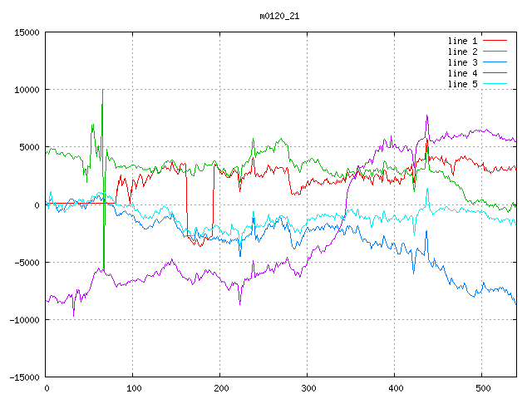
Task: Select the 'line 5' legend label
Action: point(462,84)
